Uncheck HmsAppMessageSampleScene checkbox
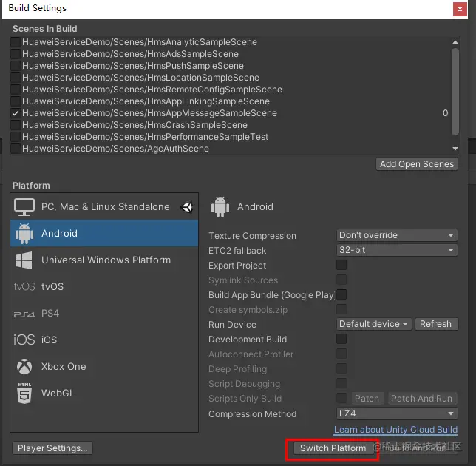 pos(16,113)
